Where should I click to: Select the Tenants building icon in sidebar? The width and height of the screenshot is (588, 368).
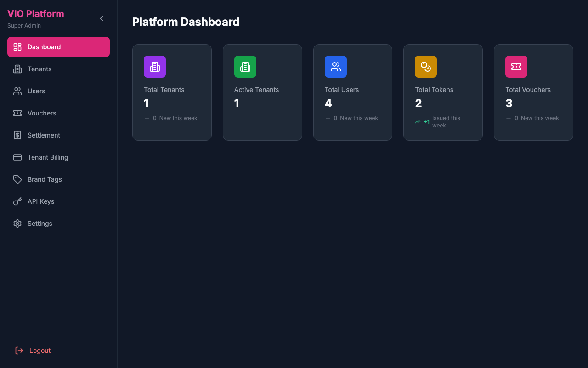17,69
